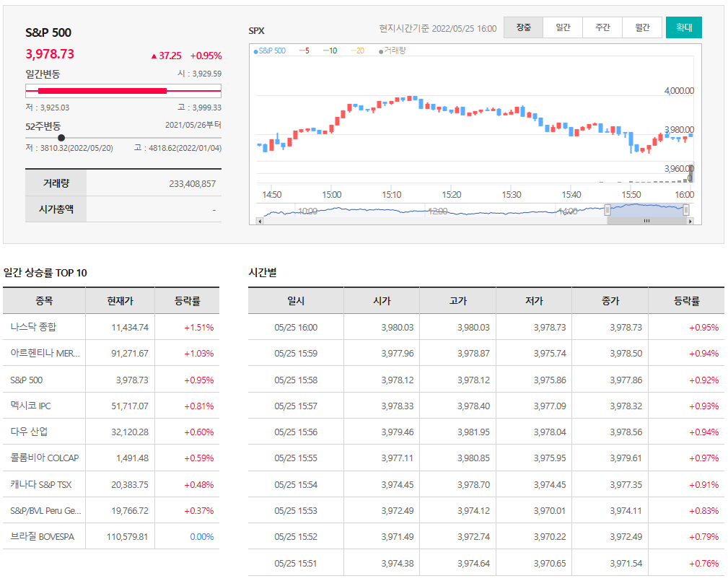Screen dimensions: 728x581
Task: Click the 일시 column header in 시간별
Action: pos(296,301)
